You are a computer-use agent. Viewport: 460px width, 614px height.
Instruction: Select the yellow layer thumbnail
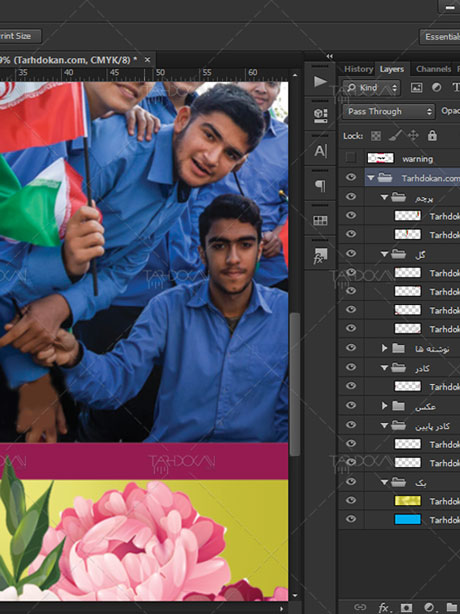coord(408,500)
